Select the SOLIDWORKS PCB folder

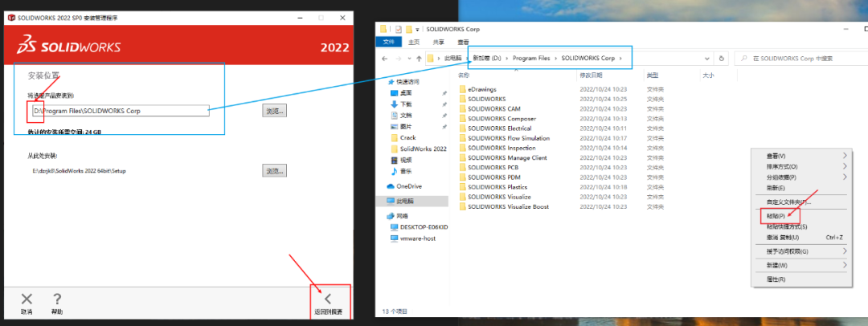click(489, 167)
